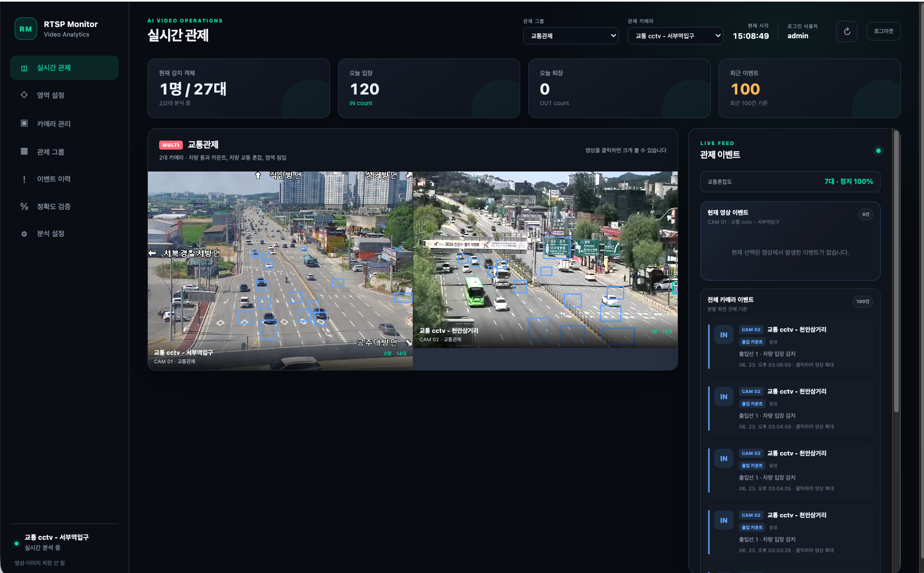This screenshot has width=924, height=573.
Task: Click the 교통혼잡도 value 7대 · 정지 100%
Action: pyautogui.click(x=849, y=182)
